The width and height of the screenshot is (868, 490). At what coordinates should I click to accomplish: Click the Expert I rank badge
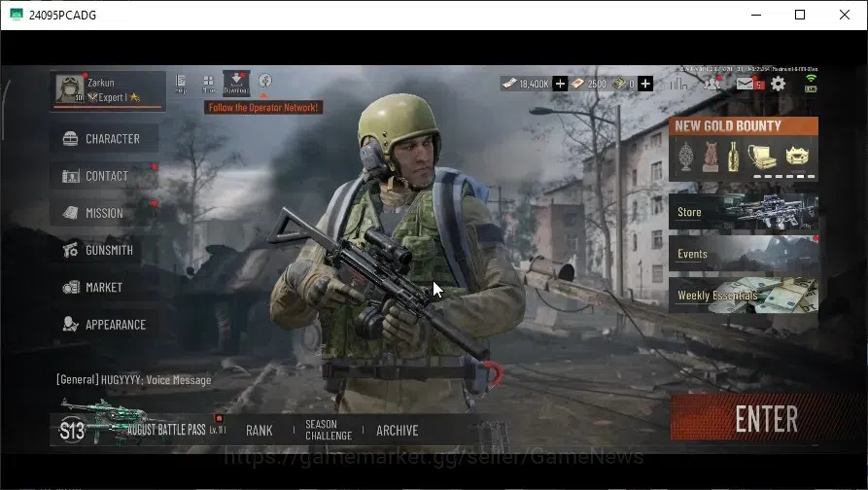coord(114,97)
